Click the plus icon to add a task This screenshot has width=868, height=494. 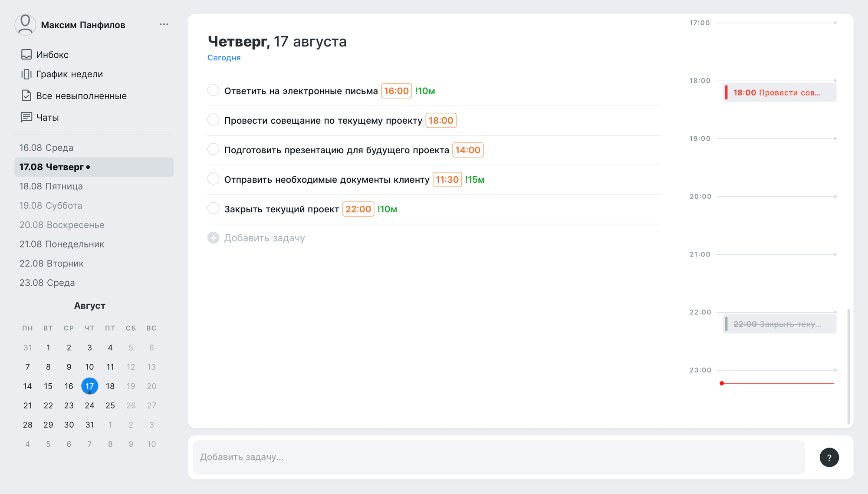(x=213, y=238)
